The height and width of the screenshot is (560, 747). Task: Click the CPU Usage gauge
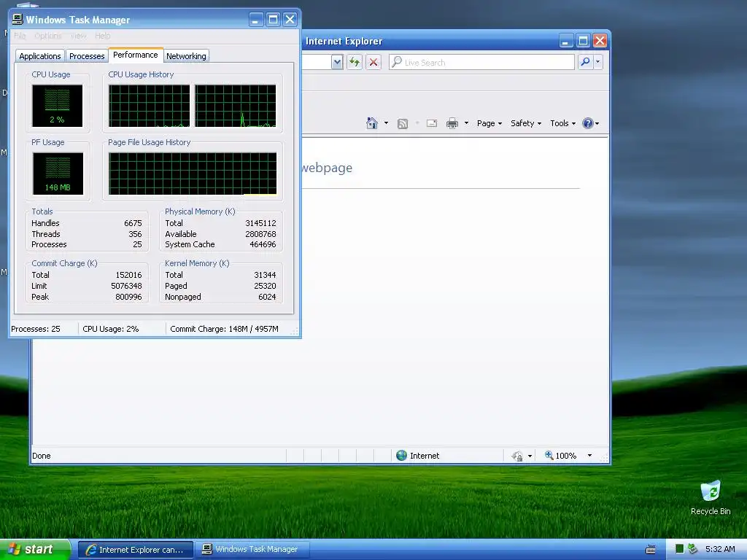pos(57,106)
